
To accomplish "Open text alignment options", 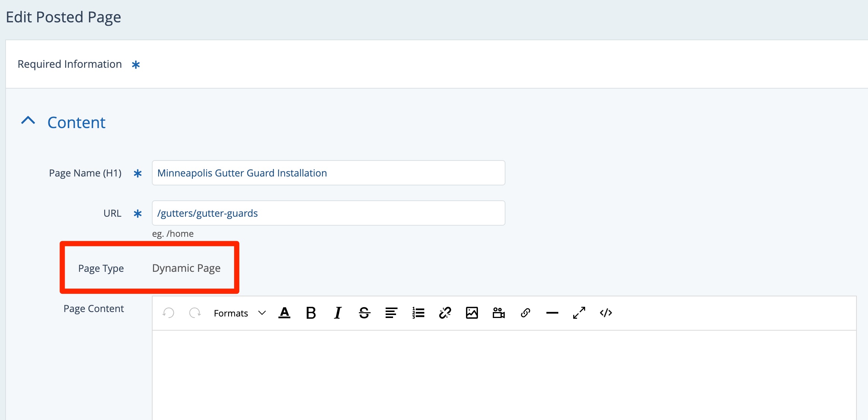I will 391,313.
